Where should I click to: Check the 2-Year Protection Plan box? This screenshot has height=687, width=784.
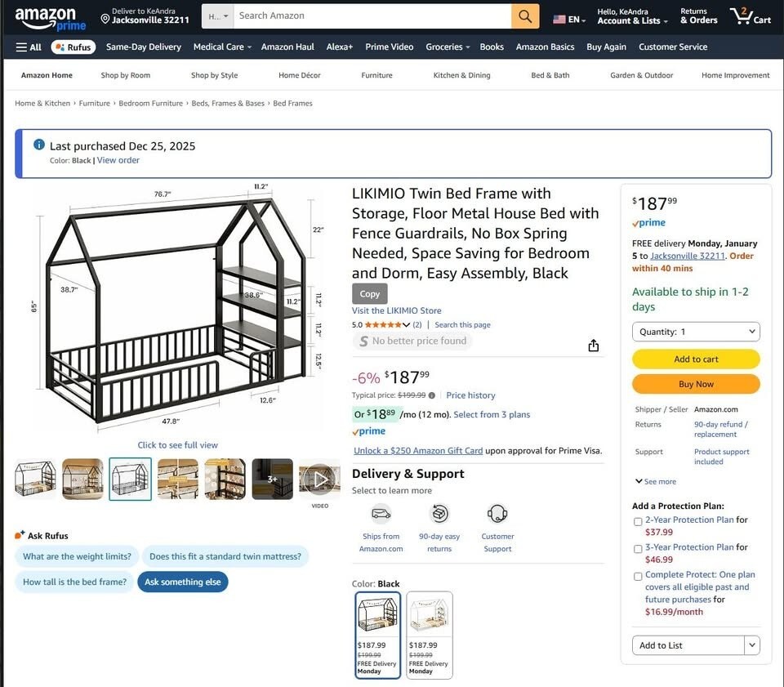638,521
